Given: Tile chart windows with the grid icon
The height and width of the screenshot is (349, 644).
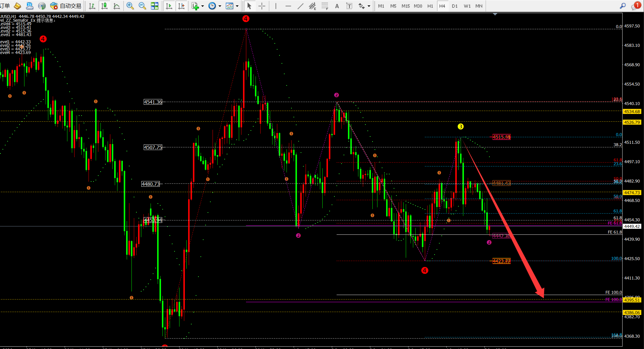Looking at the screenshot, I should 154,6.
